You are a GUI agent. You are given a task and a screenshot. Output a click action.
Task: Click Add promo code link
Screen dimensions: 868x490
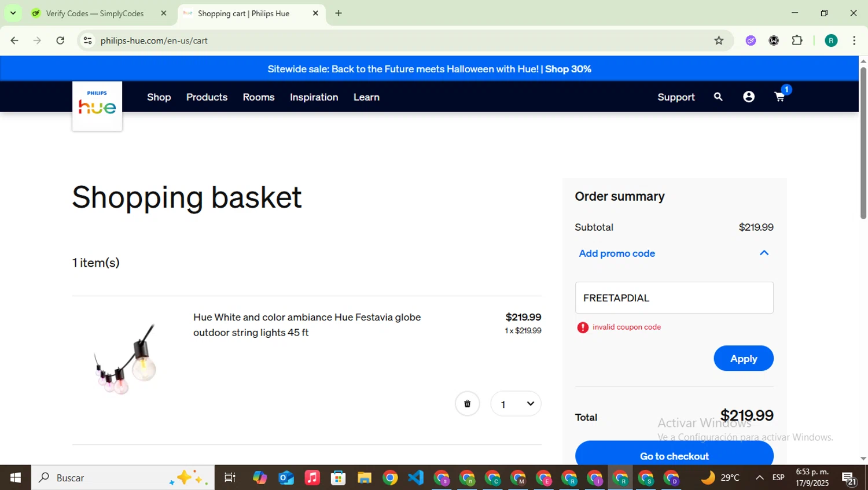pos(617,253)
